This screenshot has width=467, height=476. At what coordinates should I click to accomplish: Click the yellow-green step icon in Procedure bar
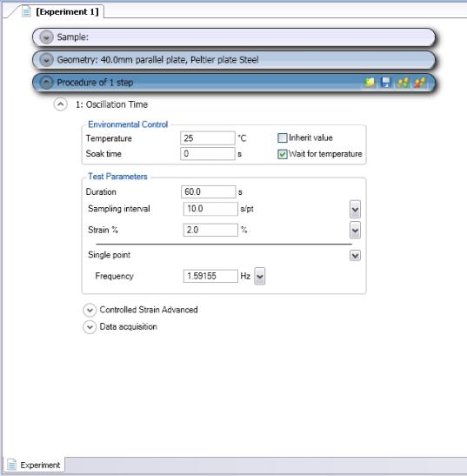click(x=403, y=83)
